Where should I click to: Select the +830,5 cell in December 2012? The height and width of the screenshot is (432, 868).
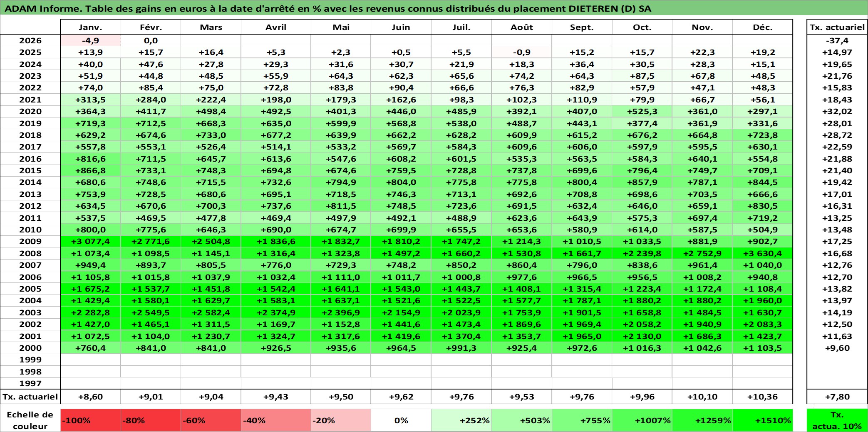click(x=763, y=206)
